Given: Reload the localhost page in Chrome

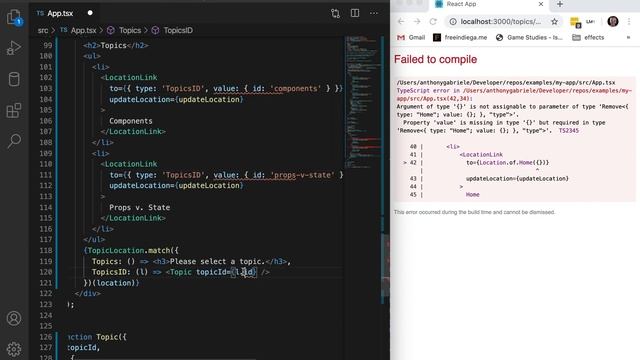Looking at the screenshot, I should 433,22.
